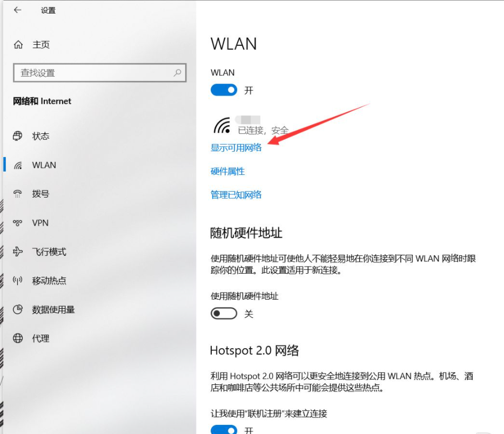Viewport: 504px width, 434px height.
Task: Click the 飞行模式 airplane icon
Action: tap(18, 252)
